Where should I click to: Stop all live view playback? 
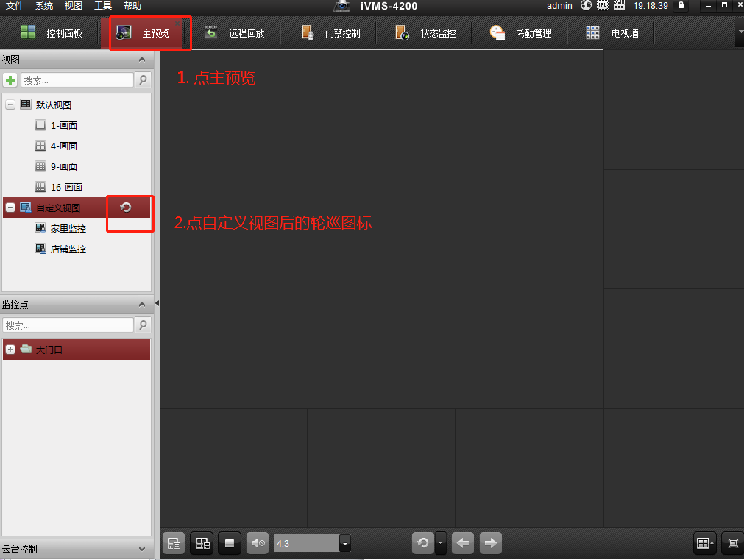pos(230,543)
